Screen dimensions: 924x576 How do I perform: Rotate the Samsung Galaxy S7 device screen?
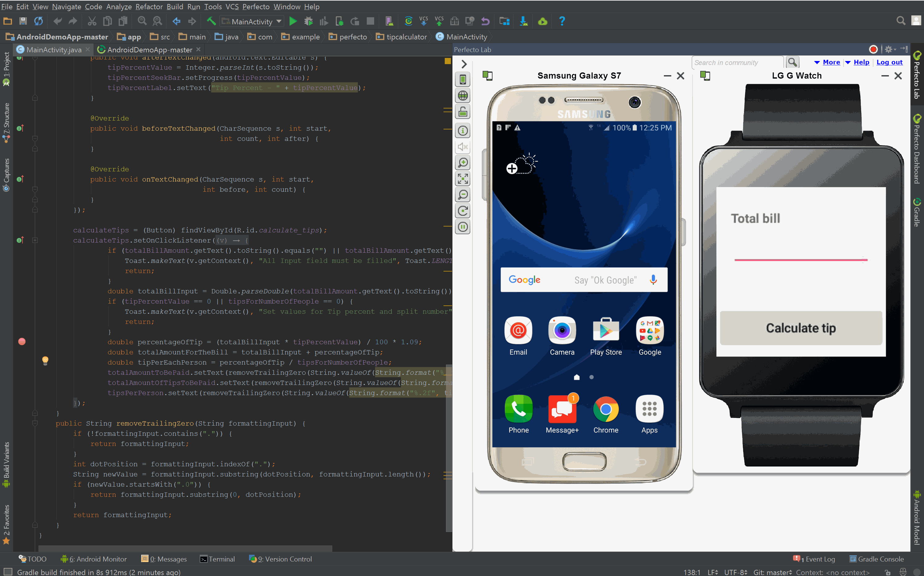tap(462, 211)
